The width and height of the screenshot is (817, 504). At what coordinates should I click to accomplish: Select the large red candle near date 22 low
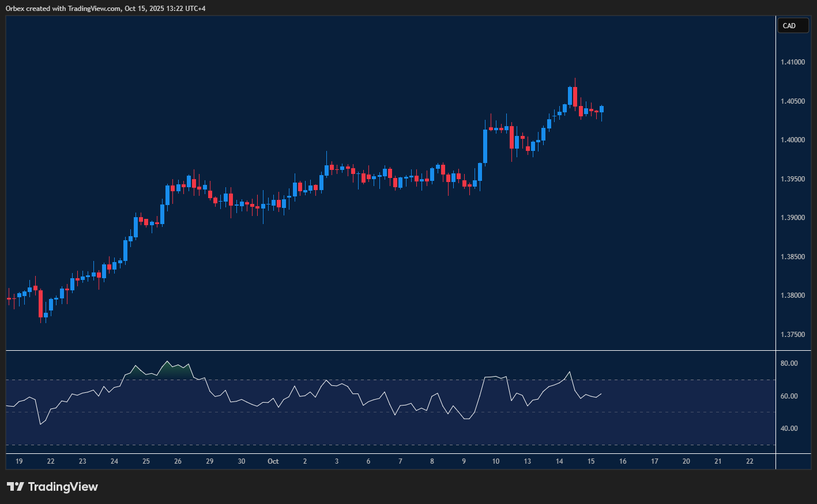click(x=40, y=304)
